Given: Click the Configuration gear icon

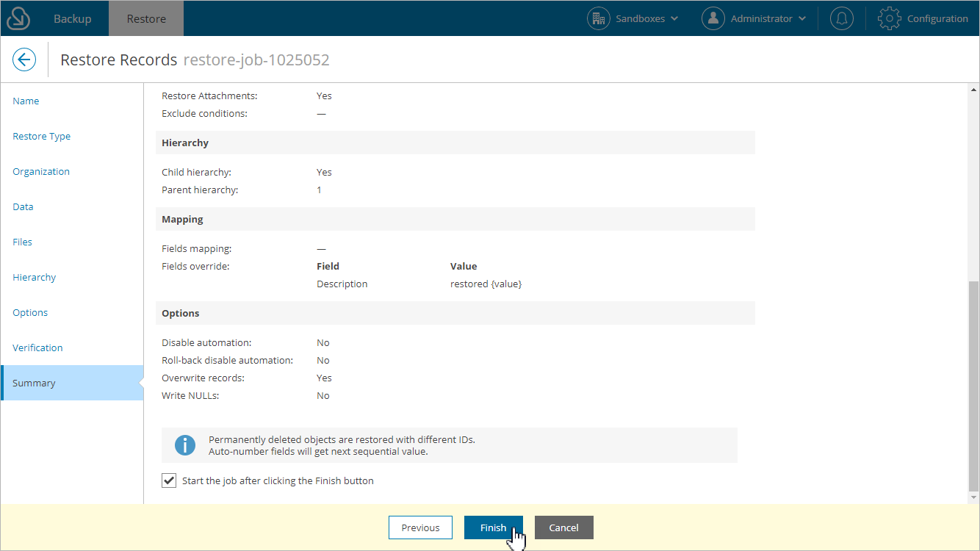Looking at the screenshot, I should [890, 18].
